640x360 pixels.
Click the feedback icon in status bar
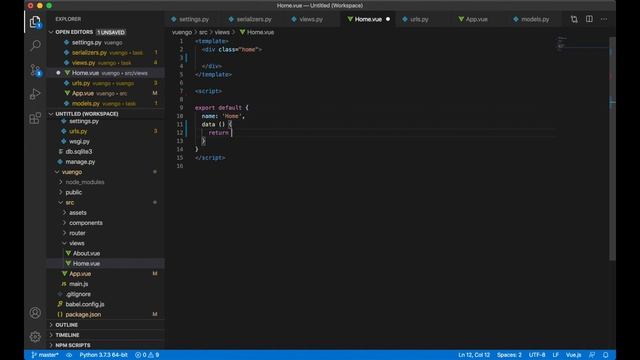tap(592, 355)
